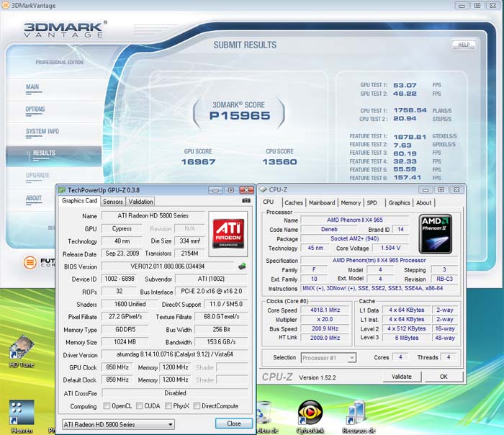504x435 pixels.
Task: Click the CPU score 13560
Action: pos(279,162)
